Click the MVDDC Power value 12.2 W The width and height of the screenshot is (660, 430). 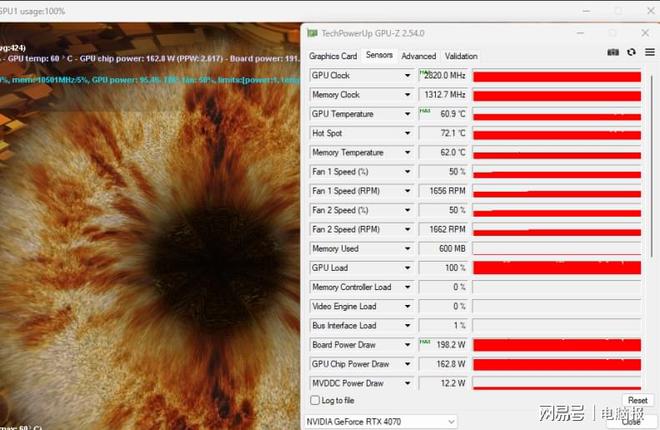443,383
